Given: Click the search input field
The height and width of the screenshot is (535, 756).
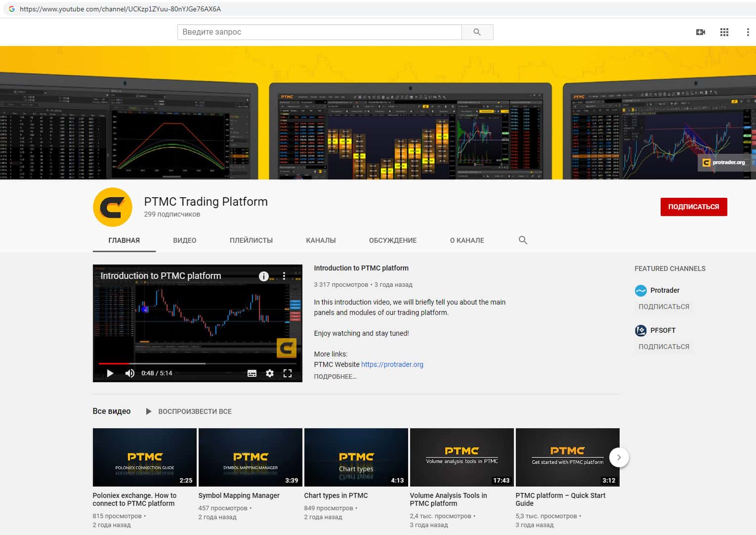Looking at the screenshot, I should coord(320,32).
